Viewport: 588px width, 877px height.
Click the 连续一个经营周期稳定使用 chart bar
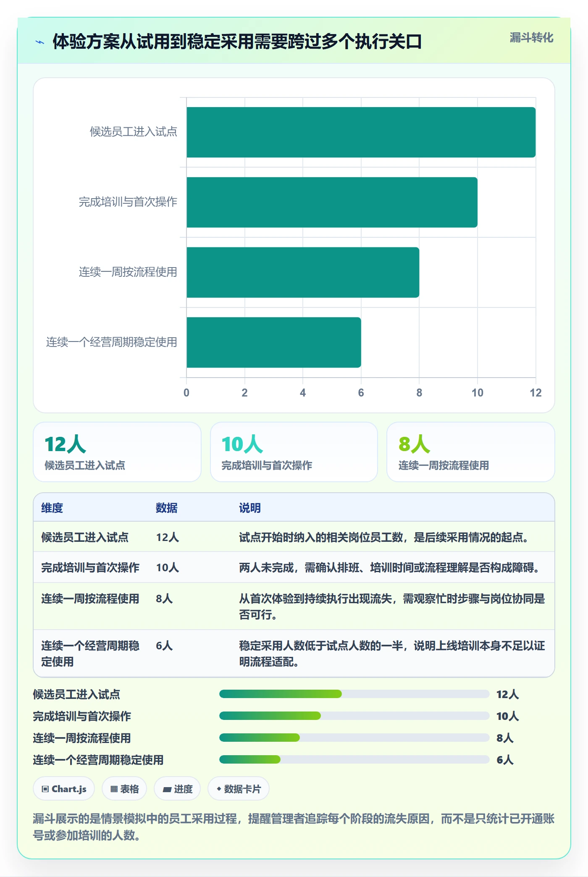[x=274, y=342]
